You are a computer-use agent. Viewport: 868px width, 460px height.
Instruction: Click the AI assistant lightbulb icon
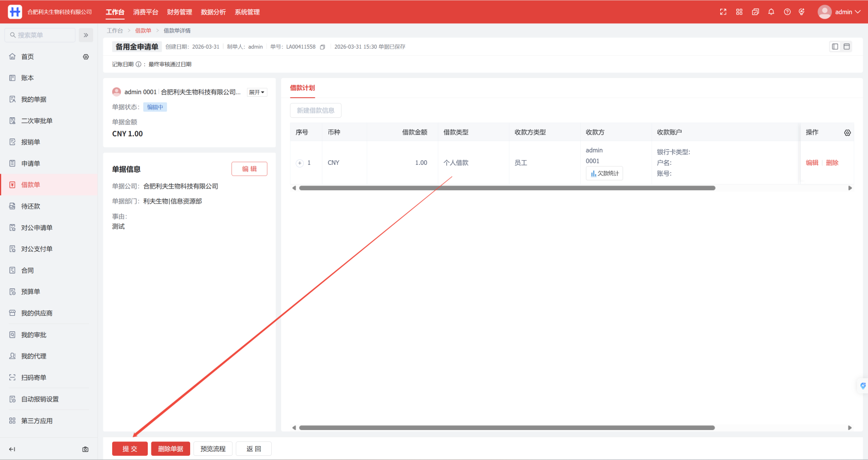click(802, 12)
